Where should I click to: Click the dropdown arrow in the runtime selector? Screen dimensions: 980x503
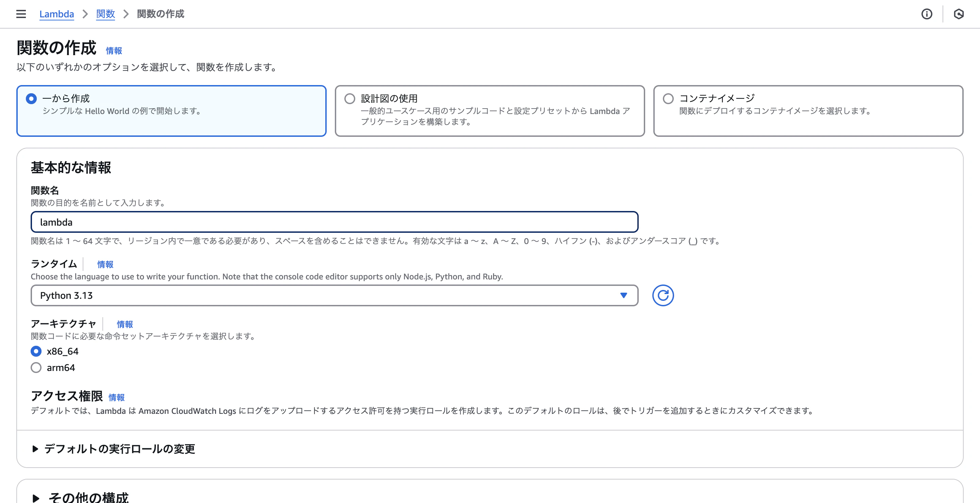tap(623, 295)
